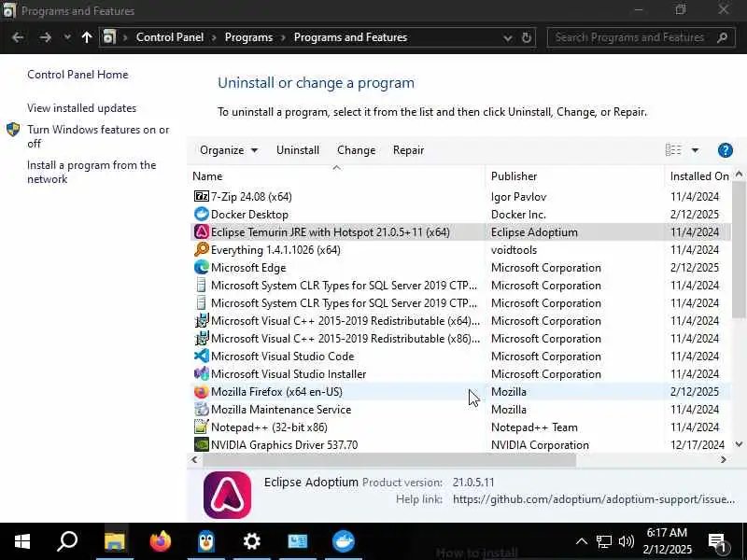Click the refresh icon in address bar

(x=527, y=37)
